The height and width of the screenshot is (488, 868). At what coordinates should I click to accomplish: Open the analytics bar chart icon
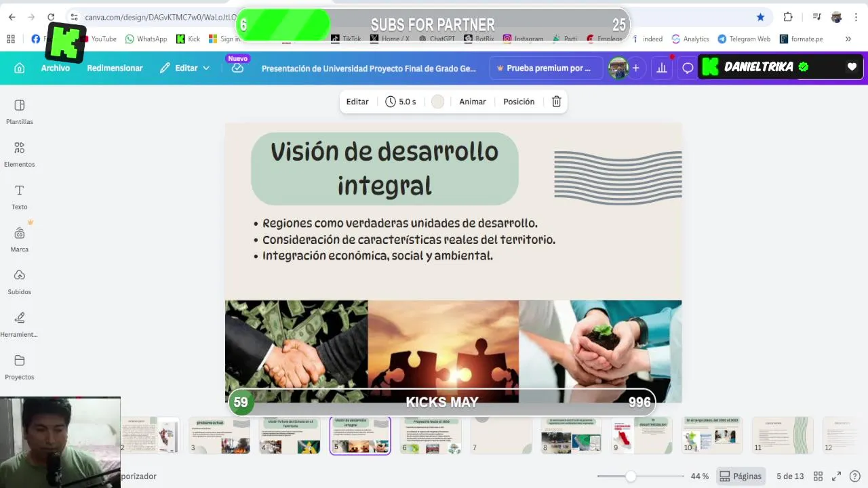point(661,68)
